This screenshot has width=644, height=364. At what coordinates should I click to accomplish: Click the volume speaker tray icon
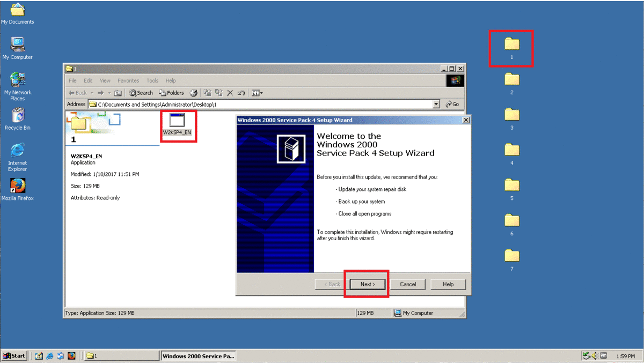[595, 356]
